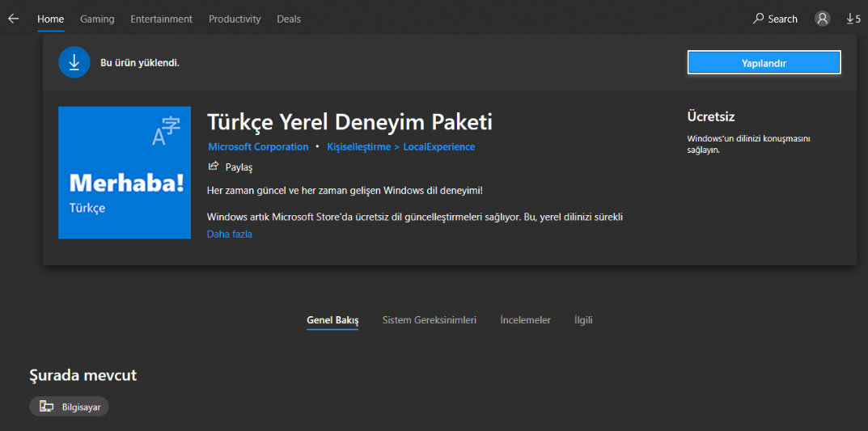
Task: Open the user account profile icon
Action: click(x=822, y=19)
